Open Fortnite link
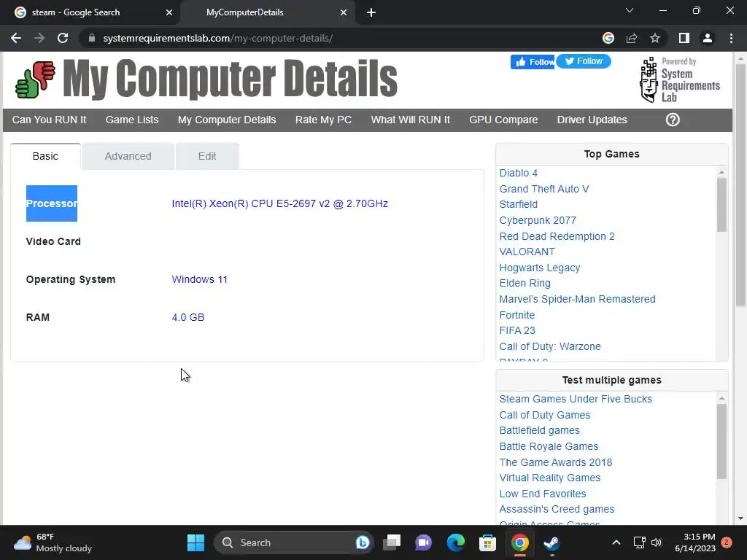747x560 pixels. 517,315
